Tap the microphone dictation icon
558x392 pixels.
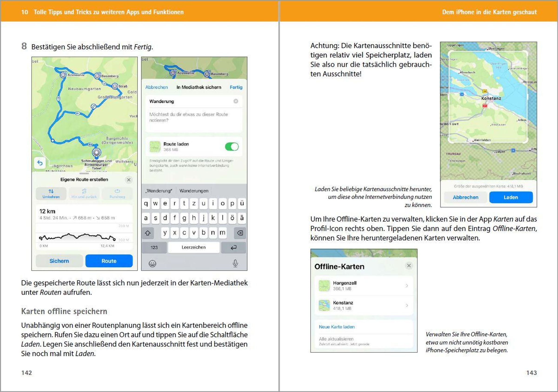coord(235,263)
